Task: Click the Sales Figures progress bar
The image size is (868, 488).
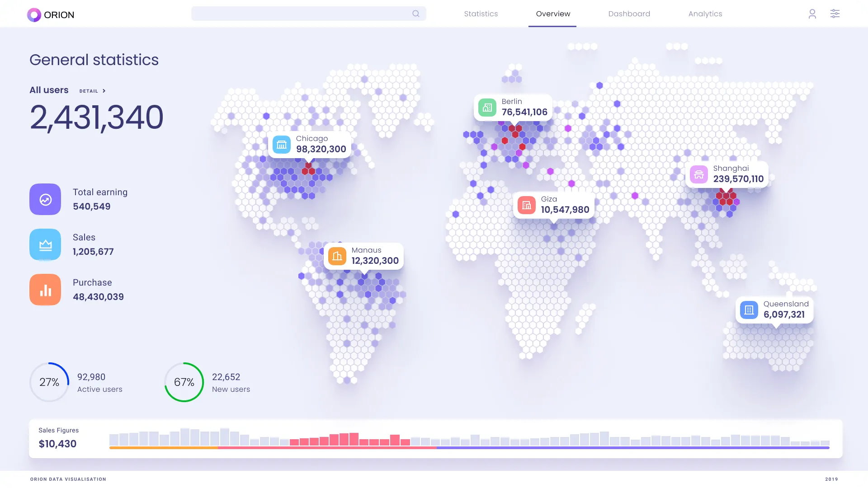Action: click(x=469, y=448)
